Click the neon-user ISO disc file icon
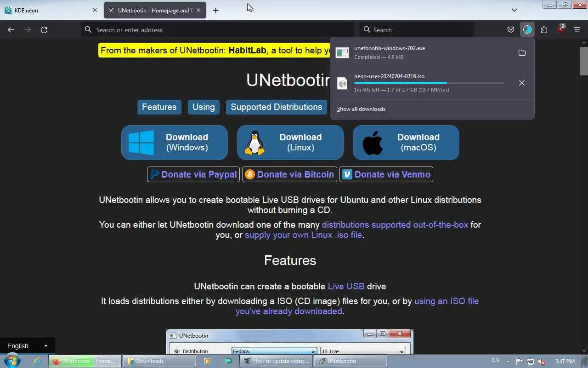 pos(342,83)
